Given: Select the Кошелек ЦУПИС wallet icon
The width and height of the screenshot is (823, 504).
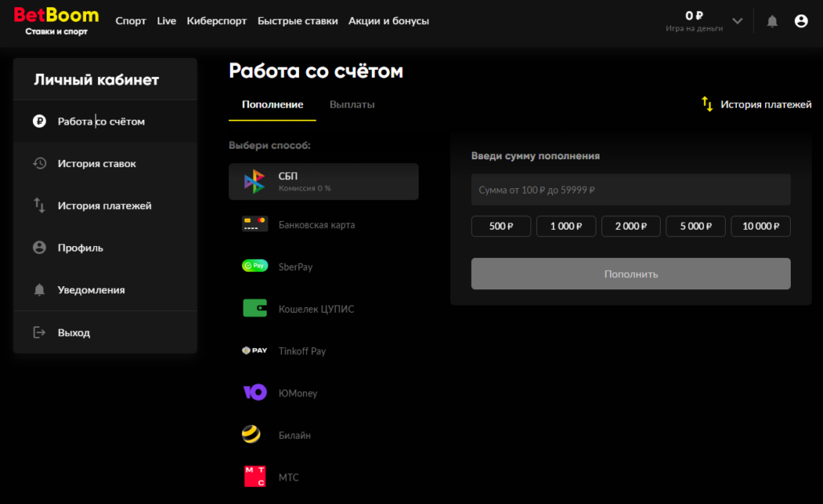Looking at the screenshot, I should tap(255, 308).
